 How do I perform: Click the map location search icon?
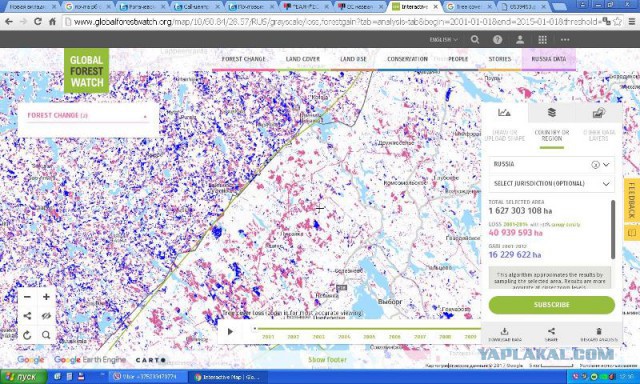[x=46, y=335]
